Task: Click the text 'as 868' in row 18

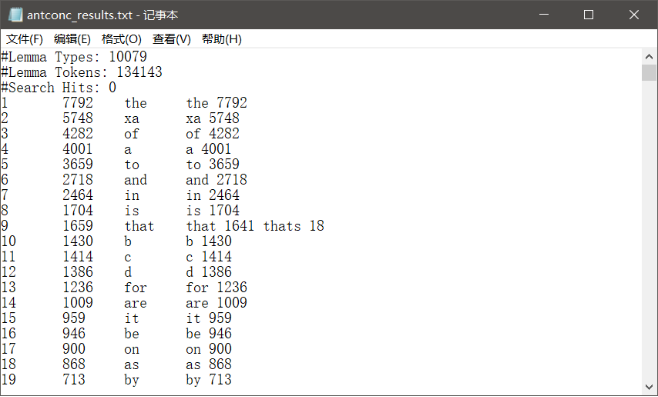Action: (x=209, y=364)
